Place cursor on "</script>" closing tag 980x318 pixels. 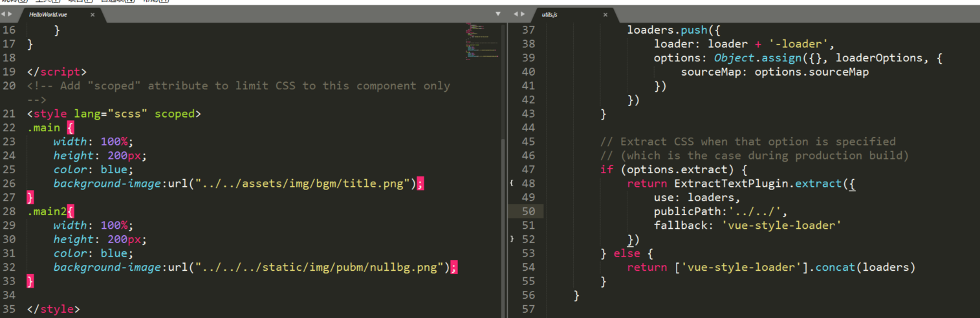[56, 72]
